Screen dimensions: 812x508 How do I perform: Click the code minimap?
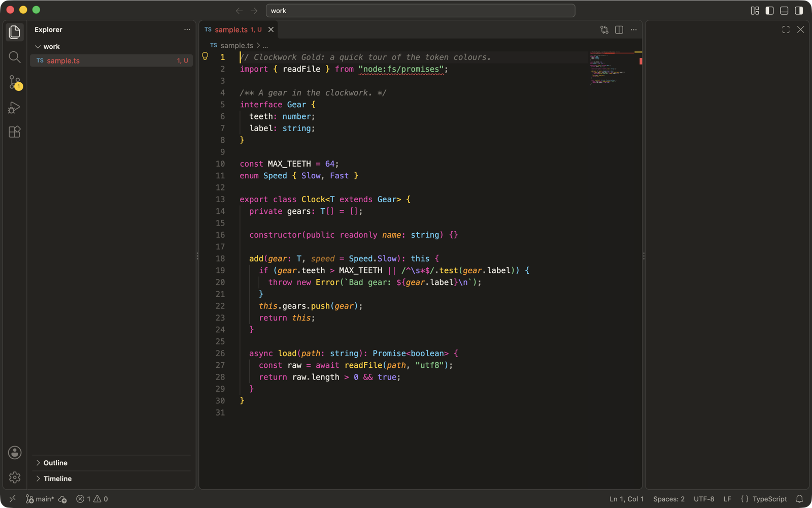click(611, 68)
